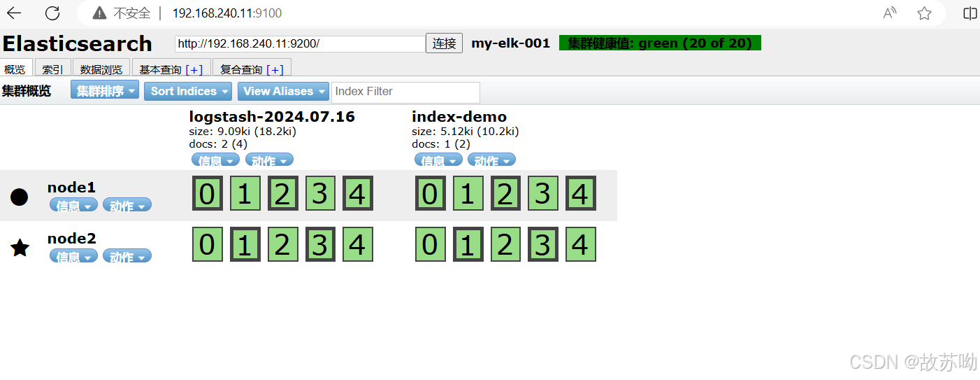Click the 连接 connect button
This screenshot has width=980, height=380.
(444, 43)
